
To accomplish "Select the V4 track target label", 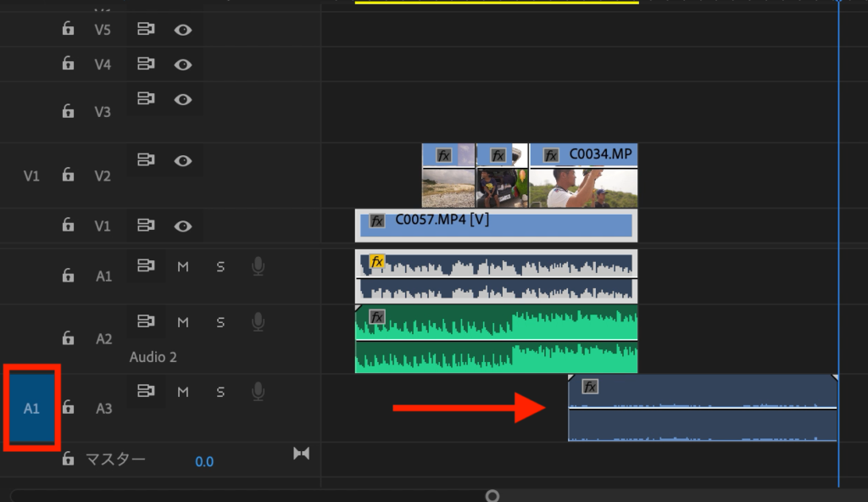I will pos(103,64).
